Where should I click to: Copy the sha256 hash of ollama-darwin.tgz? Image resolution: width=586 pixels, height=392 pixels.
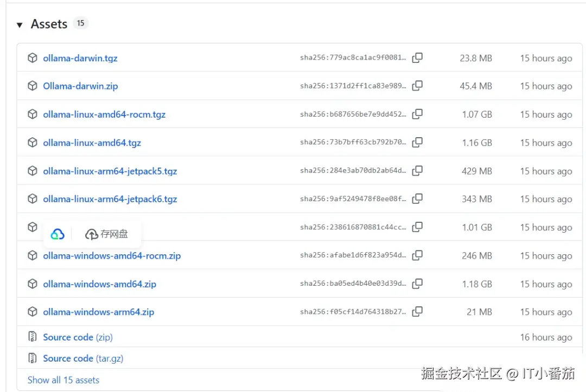(x=417, y=57)
